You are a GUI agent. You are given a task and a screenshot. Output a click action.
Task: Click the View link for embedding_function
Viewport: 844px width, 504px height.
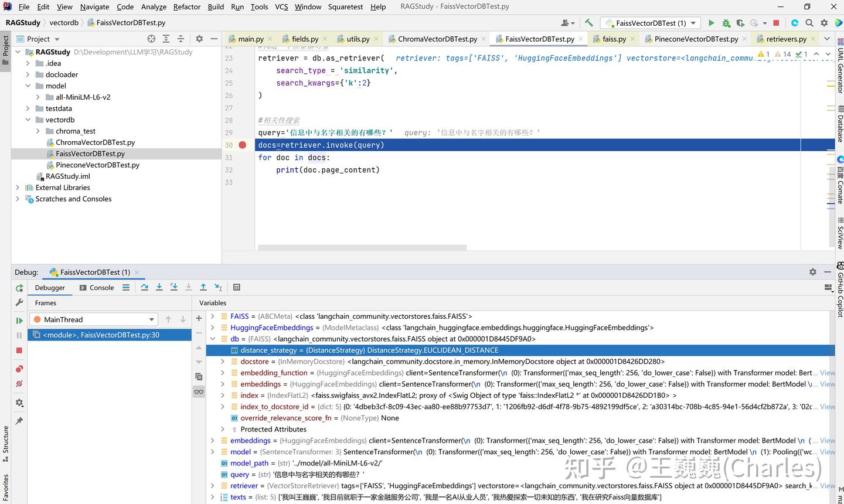827,373
